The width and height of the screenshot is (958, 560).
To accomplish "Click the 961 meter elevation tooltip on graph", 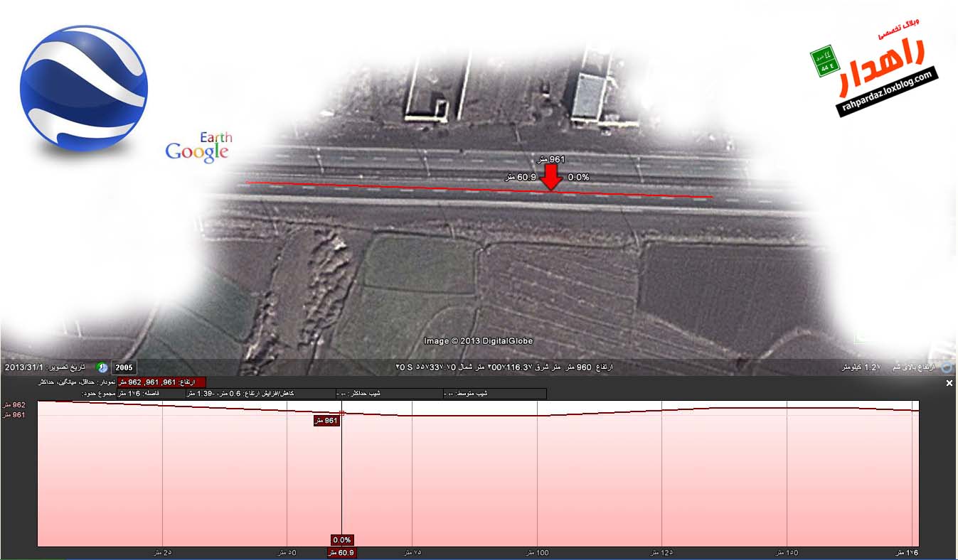I will [326, 421].
